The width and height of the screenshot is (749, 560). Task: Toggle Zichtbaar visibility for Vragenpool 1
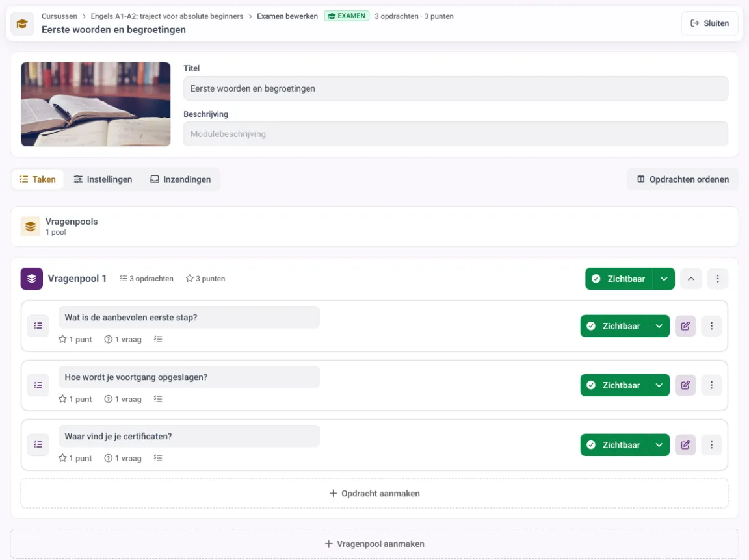(x=619, y=279)
